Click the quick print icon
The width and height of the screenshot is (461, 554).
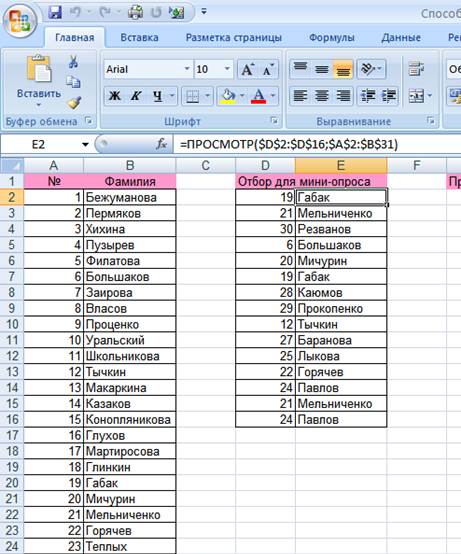click(135, 13)
